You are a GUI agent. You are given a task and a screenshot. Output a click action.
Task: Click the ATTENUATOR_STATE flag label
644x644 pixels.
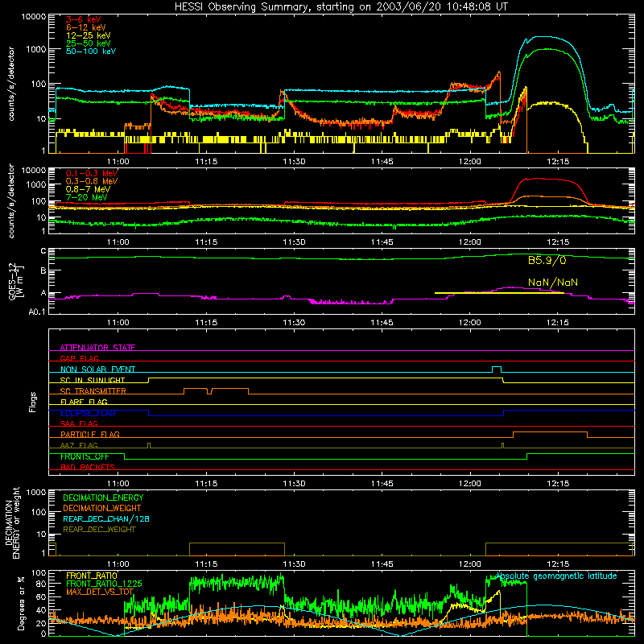97,348
